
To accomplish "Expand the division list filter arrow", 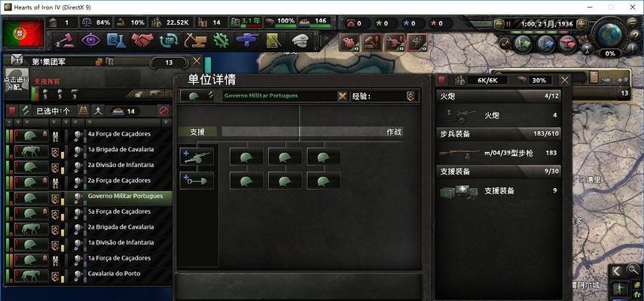I will (x=166, y=123).
